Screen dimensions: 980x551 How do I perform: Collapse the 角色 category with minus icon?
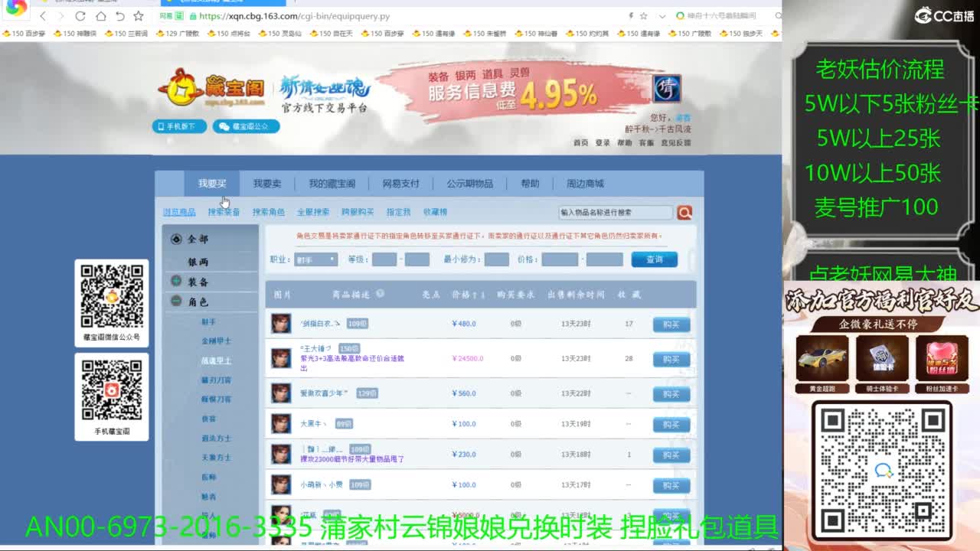tap(176, 302)
